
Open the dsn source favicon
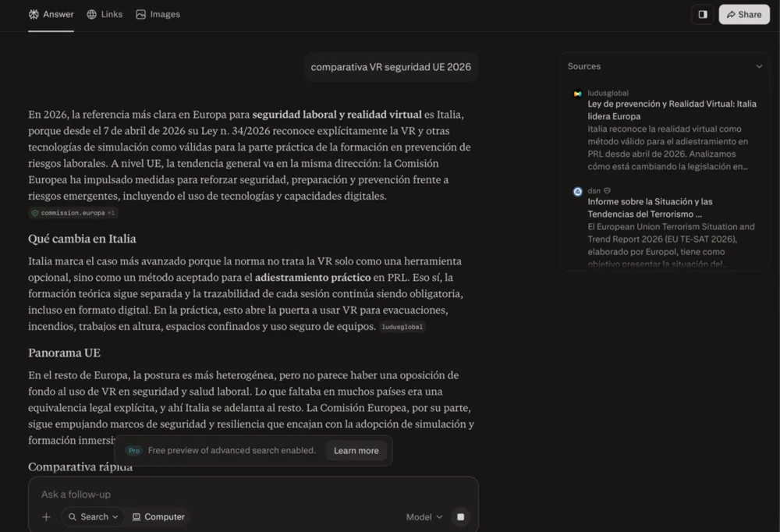coord(577,192)
